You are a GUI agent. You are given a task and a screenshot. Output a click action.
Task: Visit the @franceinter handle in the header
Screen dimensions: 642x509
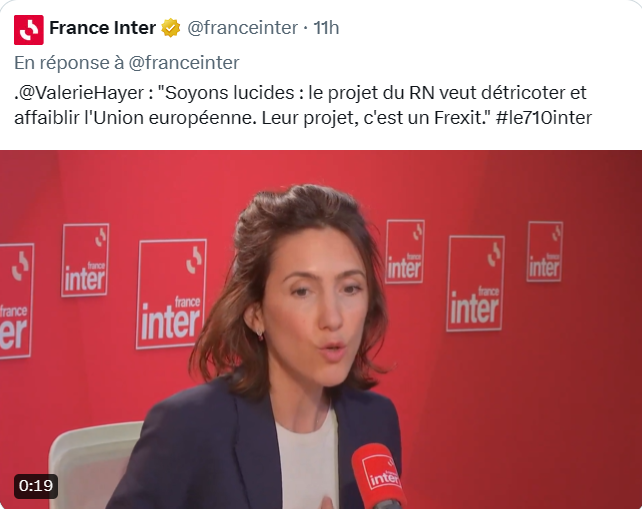coord(242,28)
